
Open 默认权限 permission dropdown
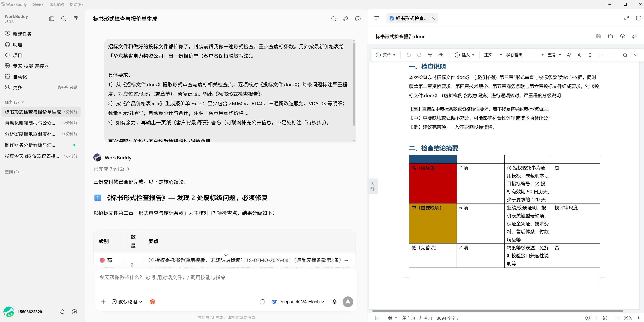tap(127, 302)
